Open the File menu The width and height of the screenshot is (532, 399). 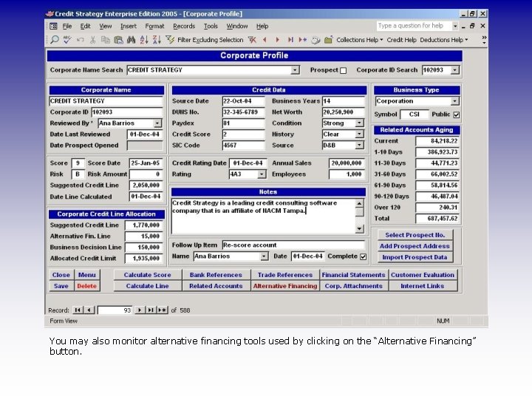[x=66, y=26]
